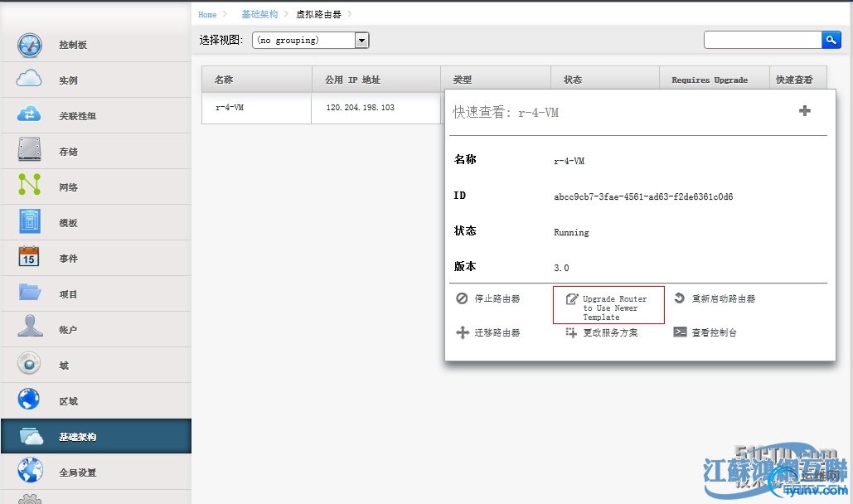Click the 存储 storage disk icon
The width and height of the screenshot is (853, 504).
pyautogui.click(x=29, y=150)
